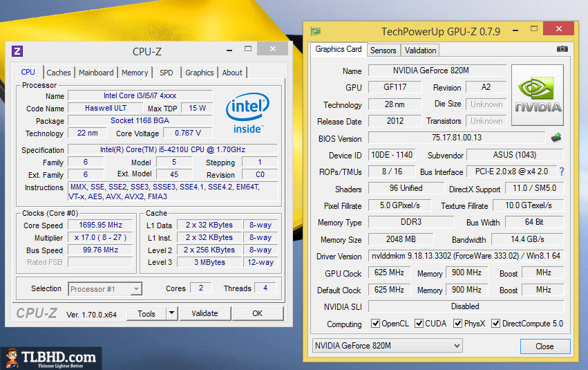588x370 pixels.
Task: Switch to the Caches tab in CPU-Z
Action: (59, 73)
